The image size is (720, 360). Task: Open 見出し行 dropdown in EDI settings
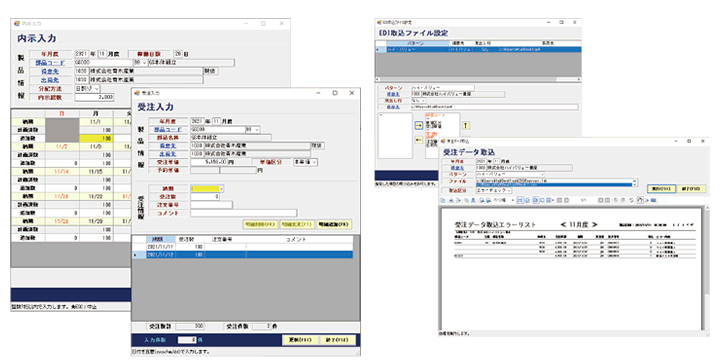[x=423, y=100]
